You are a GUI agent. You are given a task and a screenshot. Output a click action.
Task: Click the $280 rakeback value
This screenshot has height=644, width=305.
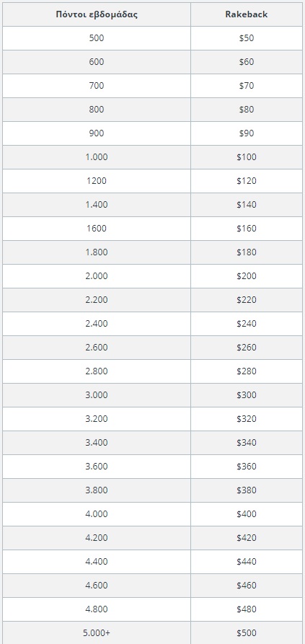click(x=247, y=371)
